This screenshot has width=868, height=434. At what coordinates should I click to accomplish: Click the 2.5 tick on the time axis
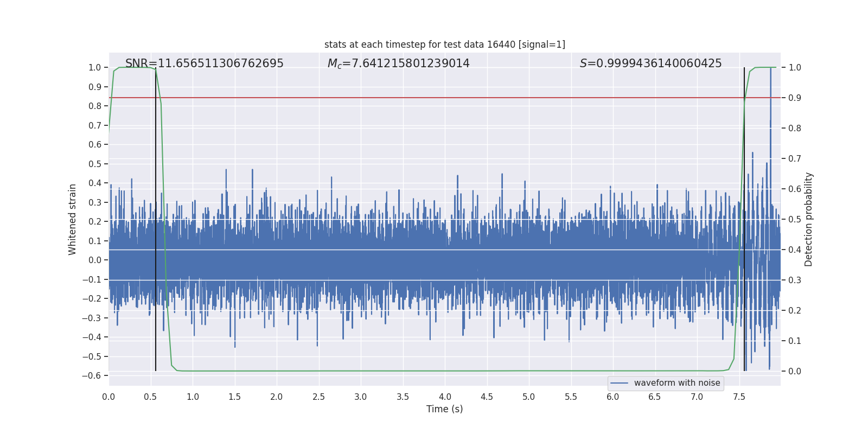(318, 397)
